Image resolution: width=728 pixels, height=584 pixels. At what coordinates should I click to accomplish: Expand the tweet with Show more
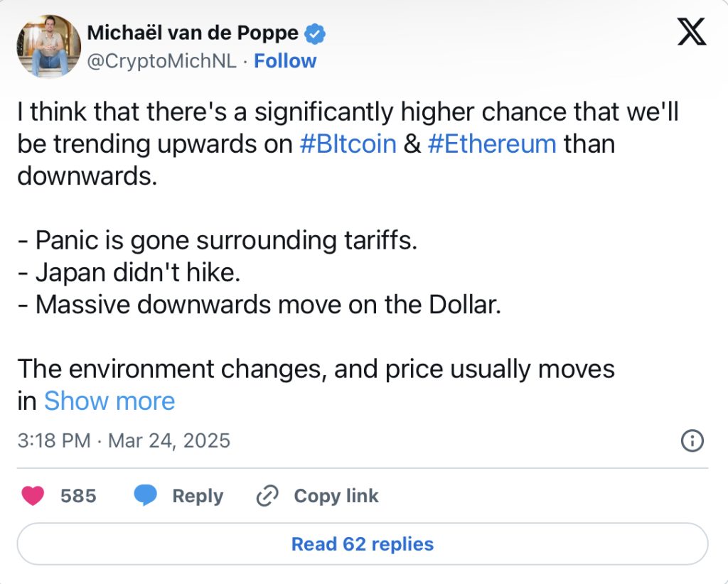(x=109, y=401)
